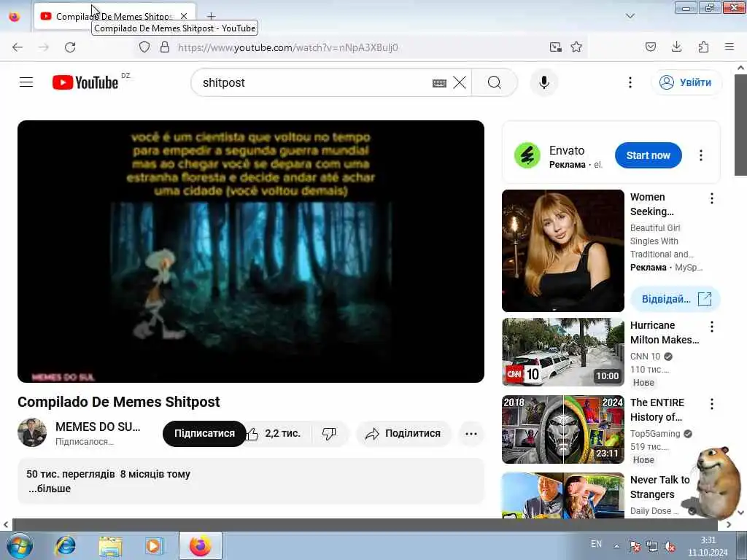Viewport: 747px width, 560px height.
Task: Open options for the Envato ad
Action: coord(701,155)
